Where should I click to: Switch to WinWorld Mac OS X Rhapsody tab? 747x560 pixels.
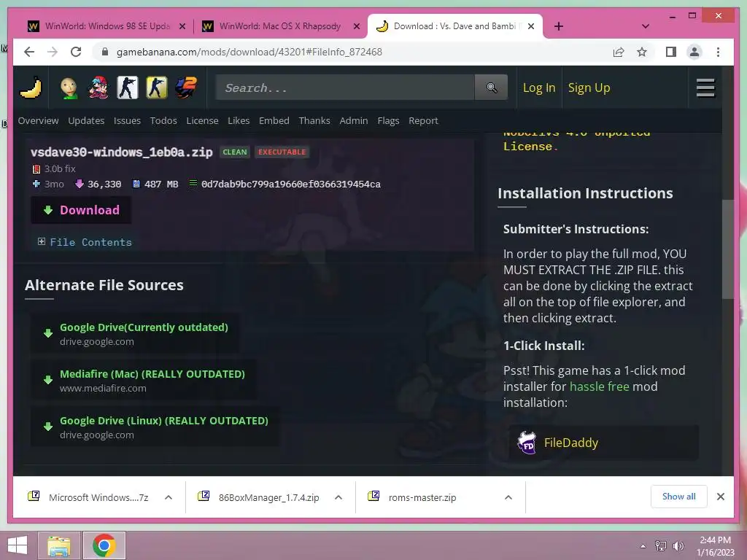[279, 26]
